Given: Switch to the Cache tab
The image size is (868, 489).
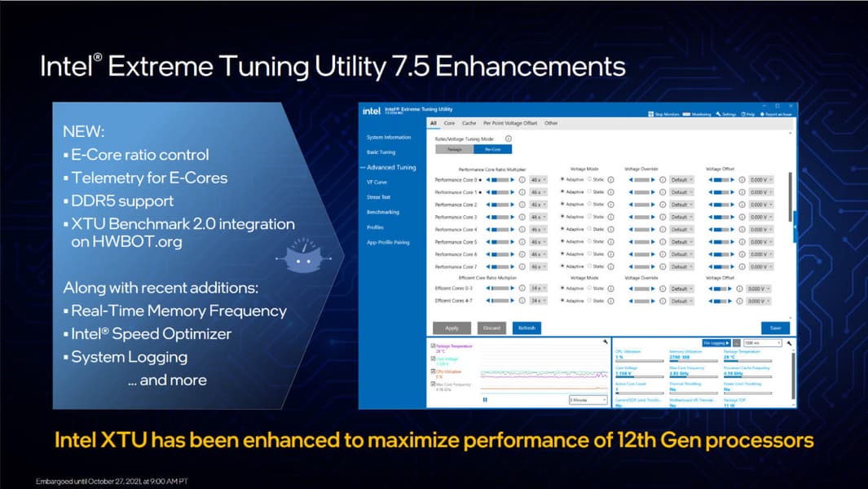Looking at the screenshot, I should (x=469, y=123).
